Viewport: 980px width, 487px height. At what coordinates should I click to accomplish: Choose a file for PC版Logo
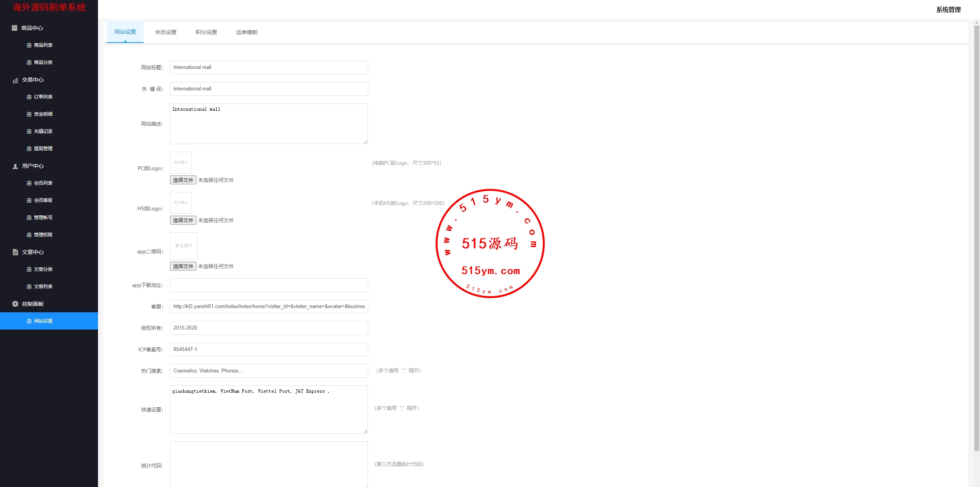(x=183, y=180)
